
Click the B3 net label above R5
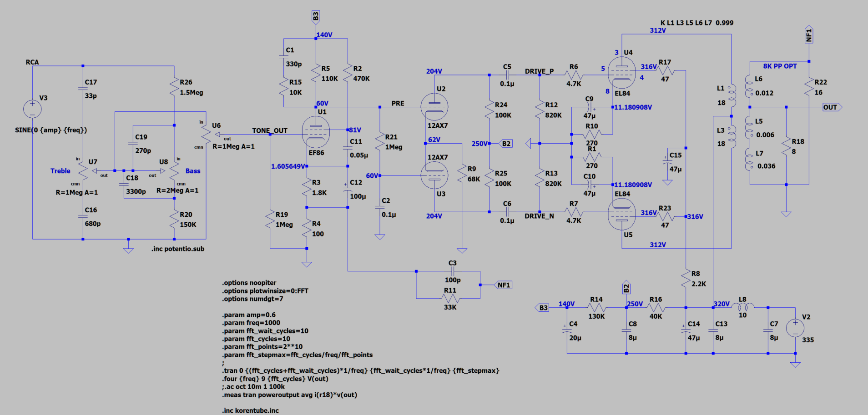pos(316,17)
